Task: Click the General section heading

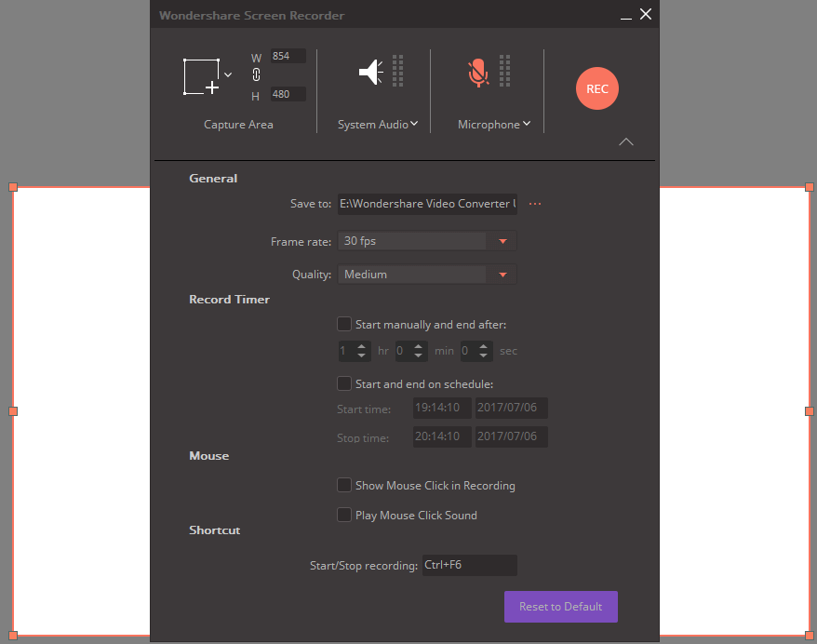Action: (213, 178)
